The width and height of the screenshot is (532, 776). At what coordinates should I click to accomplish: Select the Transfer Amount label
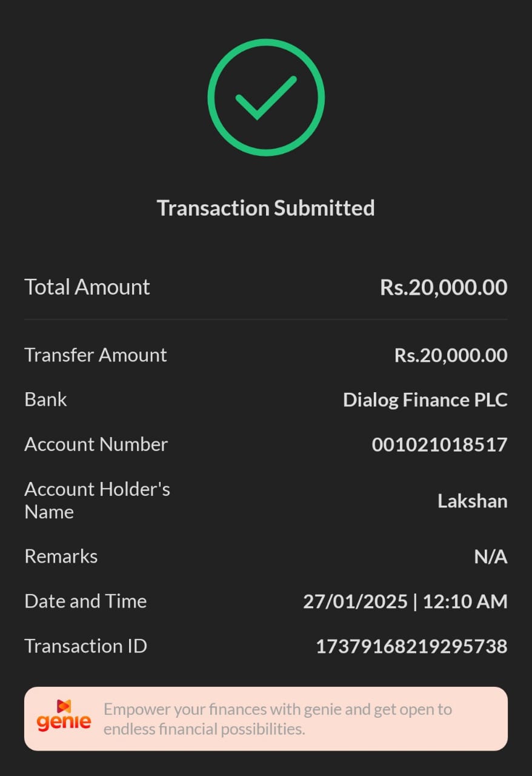pyautogui.click(x=96, y=355)
